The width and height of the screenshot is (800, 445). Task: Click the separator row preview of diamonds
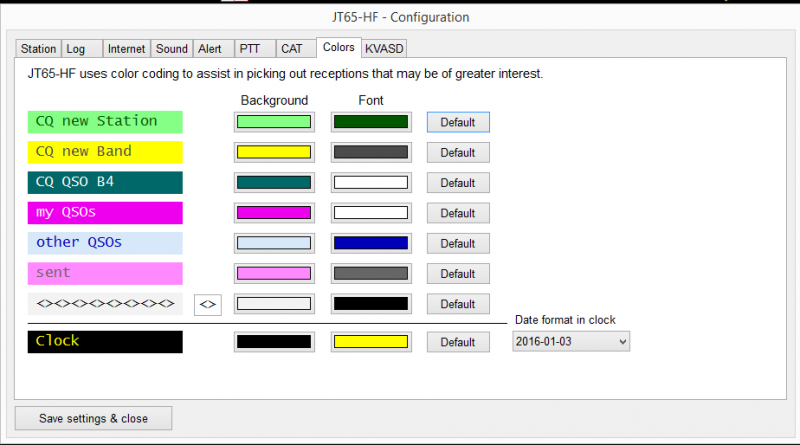(x=105, y=304)
